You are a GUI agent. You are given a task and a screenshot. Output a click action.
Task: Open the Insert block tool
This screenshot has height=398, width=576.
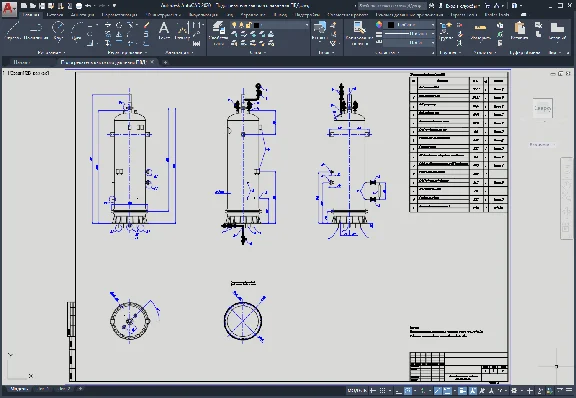point(320,31)
